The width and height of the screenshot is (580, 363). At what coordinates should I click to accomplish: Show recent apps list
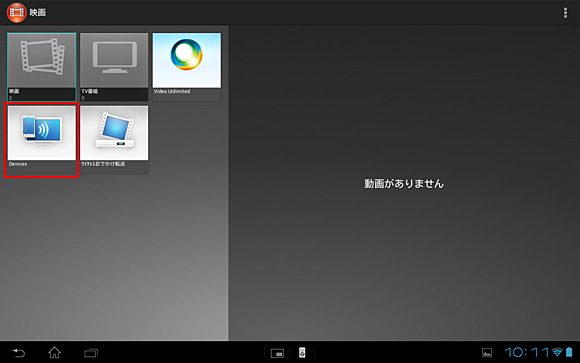(91, 353)
